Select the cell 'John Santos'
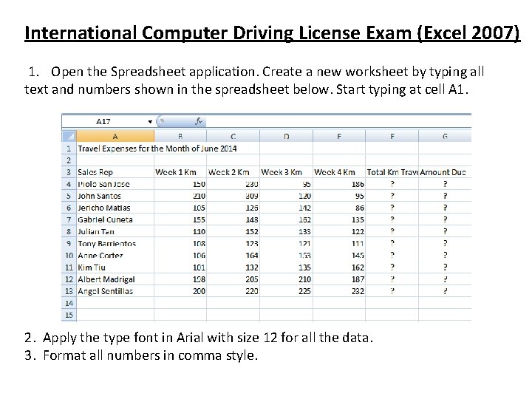This screenshot has width=532, height=399. point(115,196)
